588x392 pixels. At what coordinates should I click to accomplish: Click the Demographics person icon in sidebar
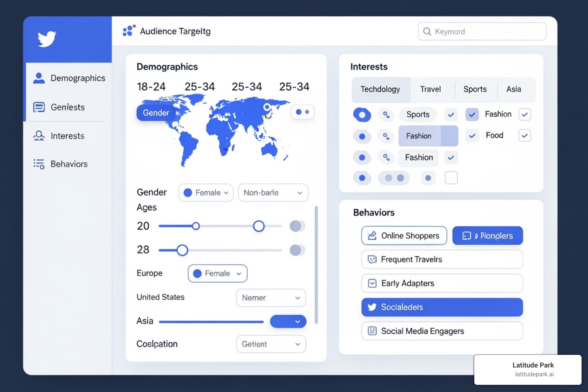pyautogui.click(x=39, y=78)
